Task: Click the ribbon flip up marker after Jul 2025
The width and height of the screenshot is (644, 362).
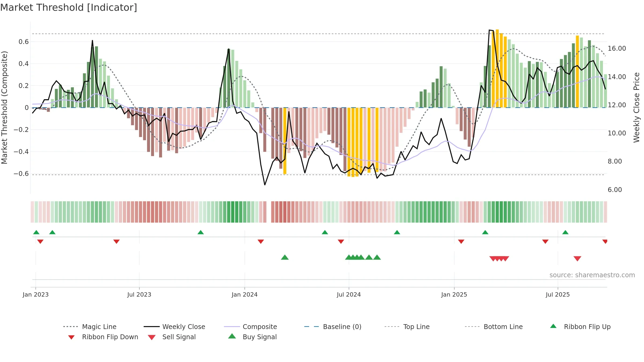Action: pyautogui.click(x=565, y=232)
